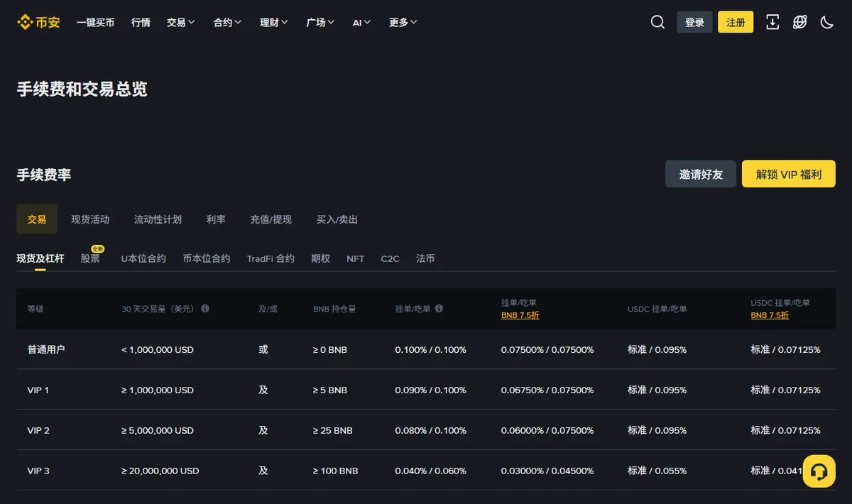The width and height of the screenshot is (852, 504).
Task: Select the 法币 sub-tab
Action: click(425, 258)
